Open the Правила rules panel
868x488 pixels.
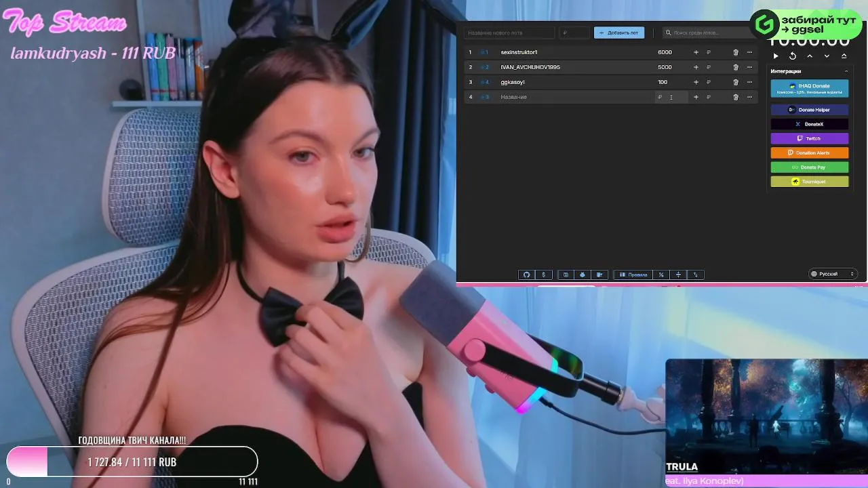[x=633, y=274]
